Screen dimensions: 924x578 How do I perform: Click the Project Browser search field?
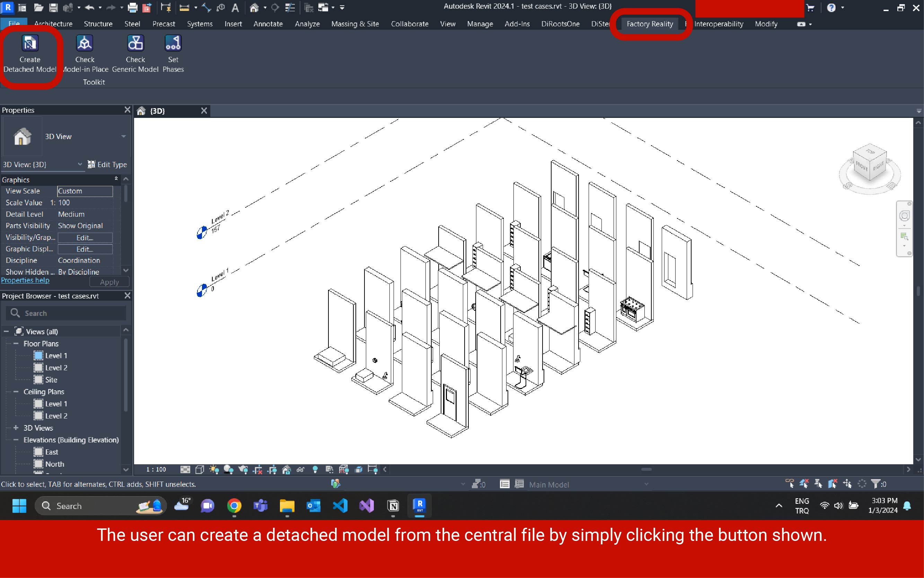(x=72, y=313)
